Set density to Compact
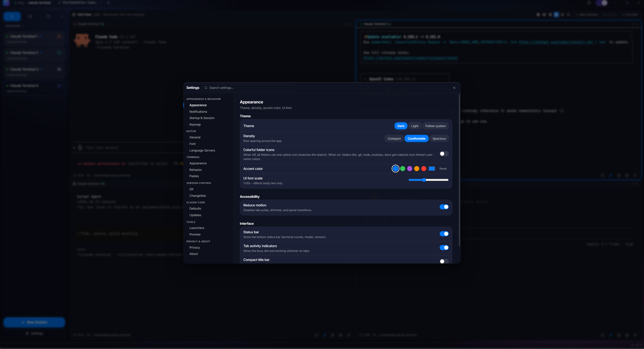 click(x=394, y=139)
